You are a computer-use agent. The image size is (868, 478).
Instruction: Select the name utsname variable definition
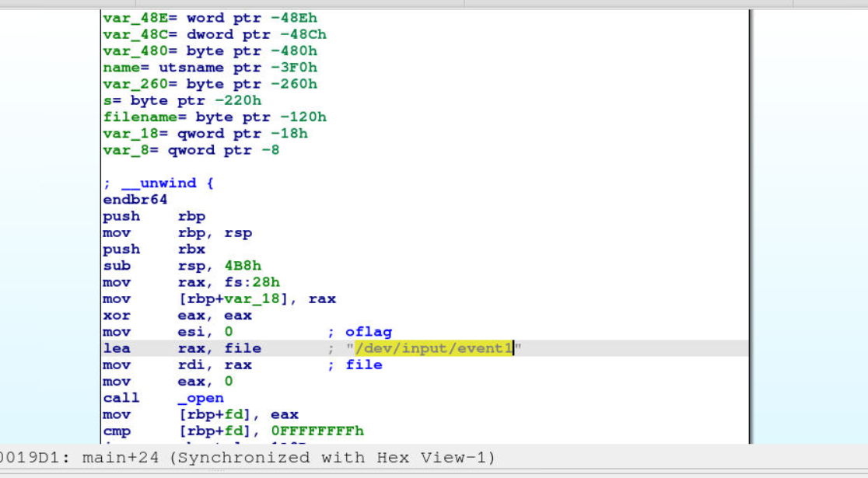point(210,68)
